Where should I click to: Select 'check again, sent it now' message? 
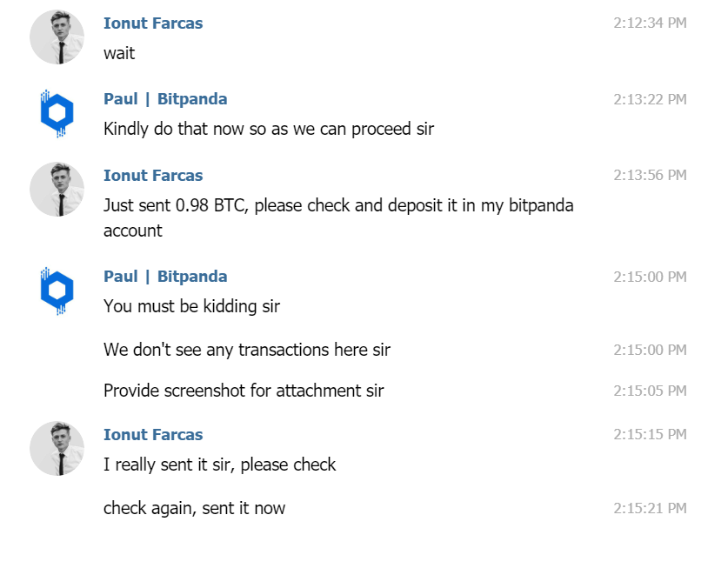point(195,508)
